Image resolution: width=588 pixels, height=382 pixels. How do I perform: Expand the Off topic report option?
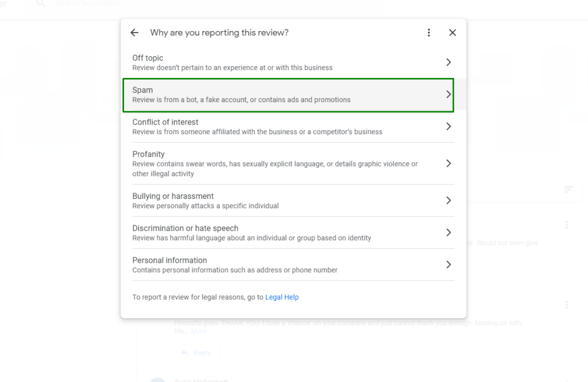[x=449, y=62]
